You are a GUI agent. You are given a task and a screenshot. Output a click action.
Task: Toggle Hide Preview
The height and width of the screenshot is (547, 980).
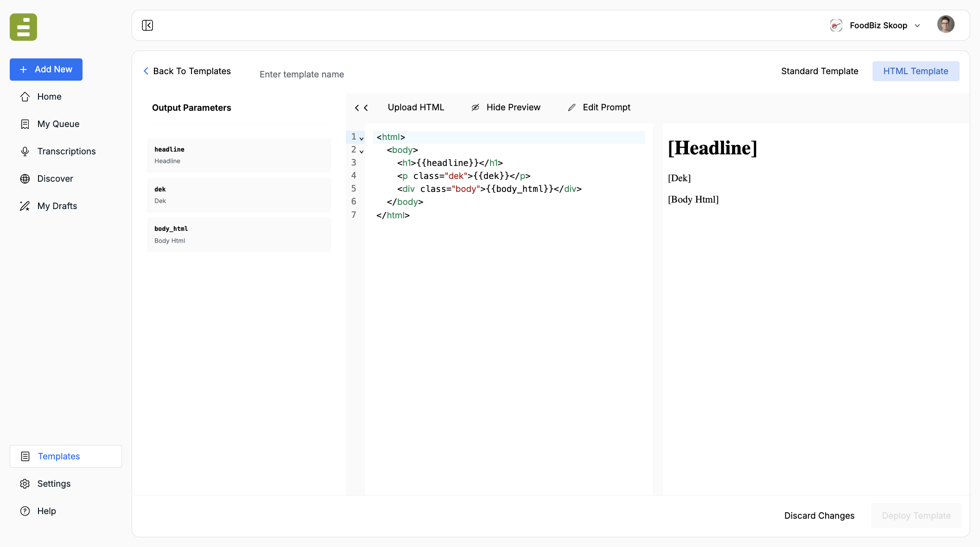(x=506, y=108)
